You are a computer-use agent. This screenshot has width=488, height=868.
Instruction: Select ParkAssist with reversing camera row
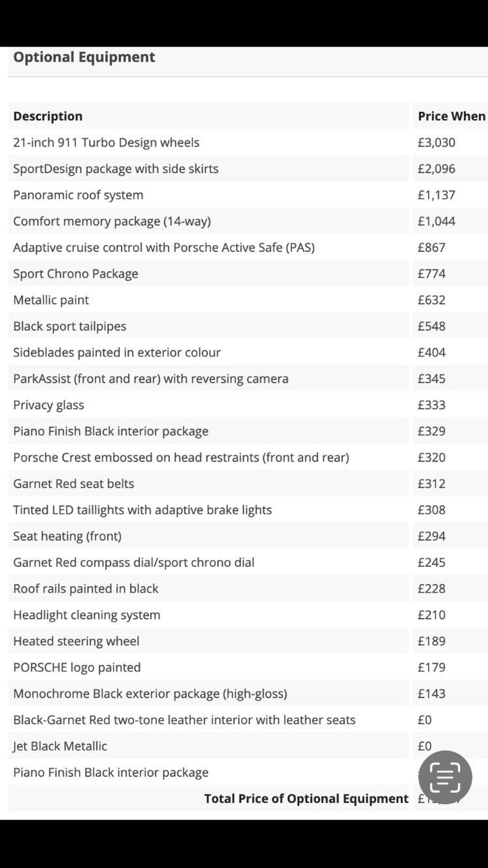tap(248, 378)
